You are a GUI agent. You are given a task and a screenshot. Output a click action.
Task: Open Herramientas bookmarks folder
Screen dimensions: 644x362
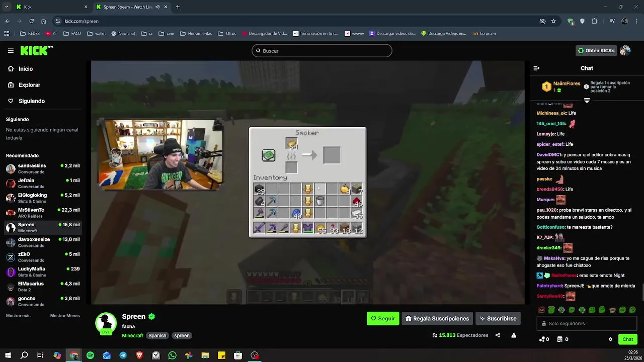point(195,34)
